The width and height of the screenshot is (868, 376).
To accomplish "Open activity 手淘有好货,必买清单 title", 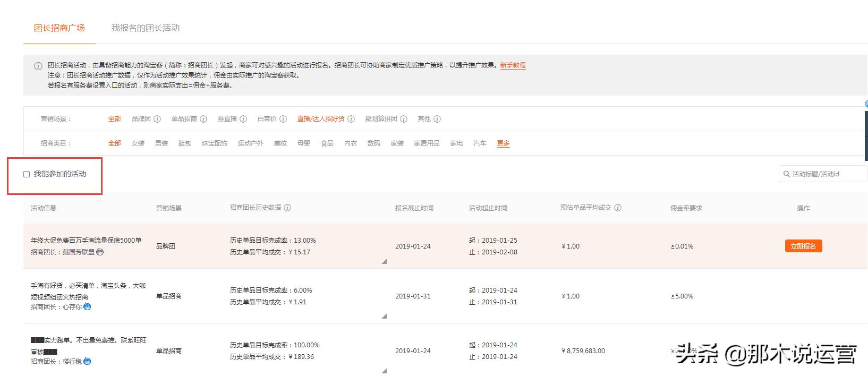I will pos(88,291).
